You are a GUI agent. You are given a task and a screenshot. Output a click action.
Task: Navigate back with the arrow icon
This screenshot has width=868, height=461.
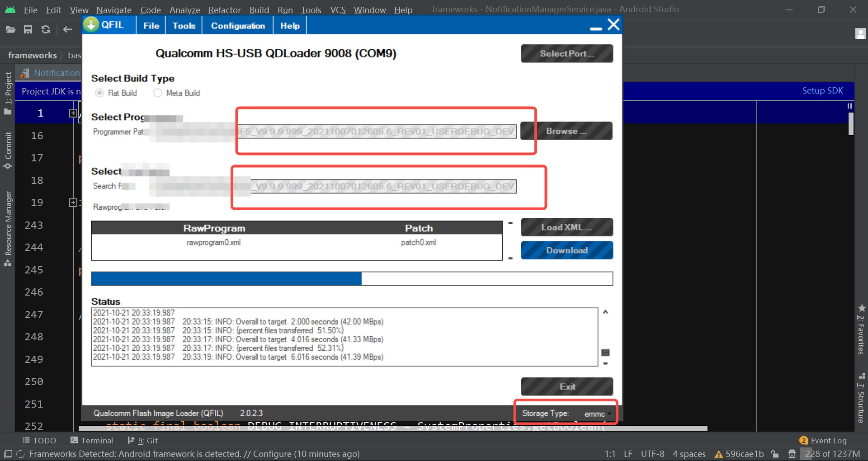click(67, 29)
